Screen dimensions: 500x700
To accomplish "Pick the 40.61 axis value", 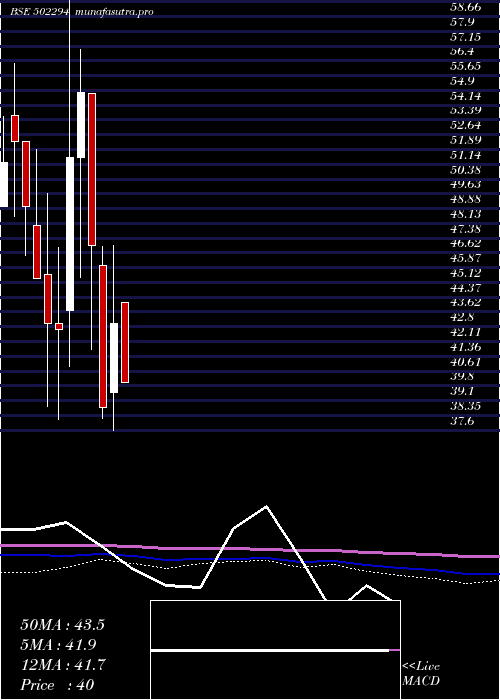I will [x=465, y=361].
